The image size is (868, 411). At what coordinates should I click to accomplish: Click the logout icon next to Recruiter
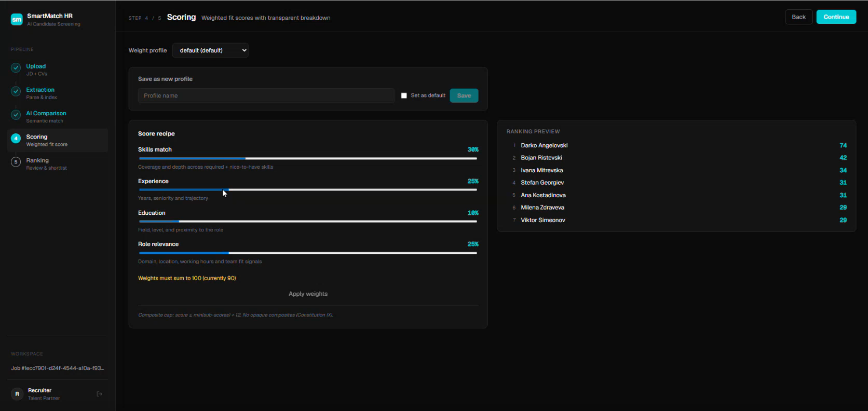pos(100,394)
